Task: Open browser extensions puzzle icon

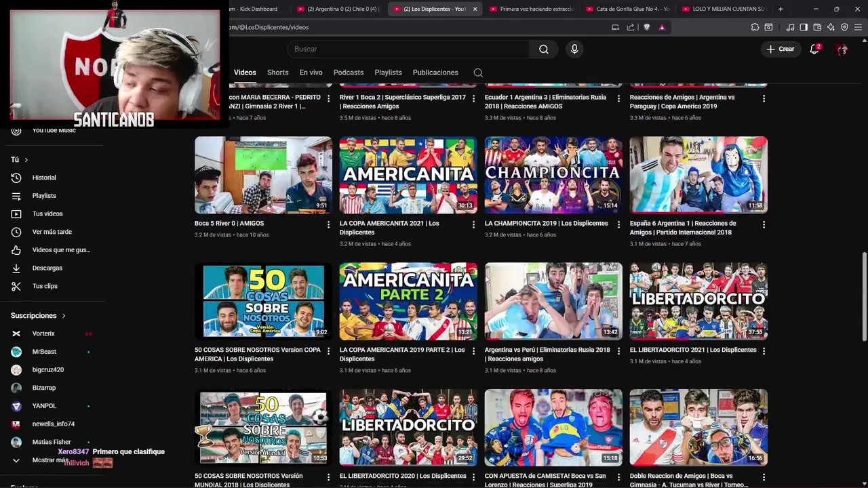Action: coord(755,27)
